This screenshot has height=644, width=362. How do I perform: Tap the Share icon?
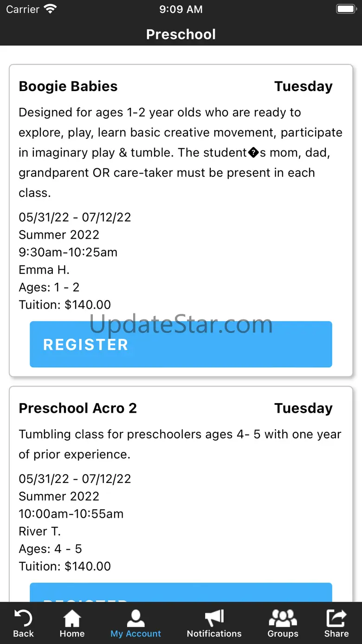[336, 618]
